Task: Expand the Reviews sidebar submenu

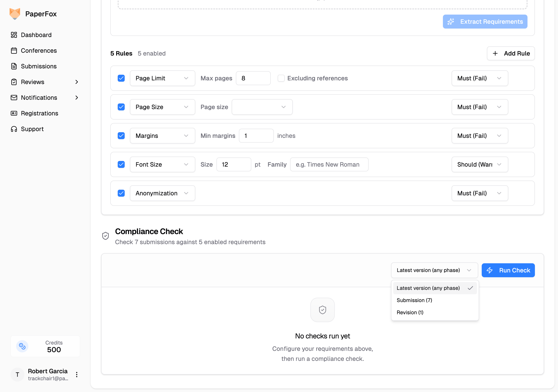Action: coord(77,82)
